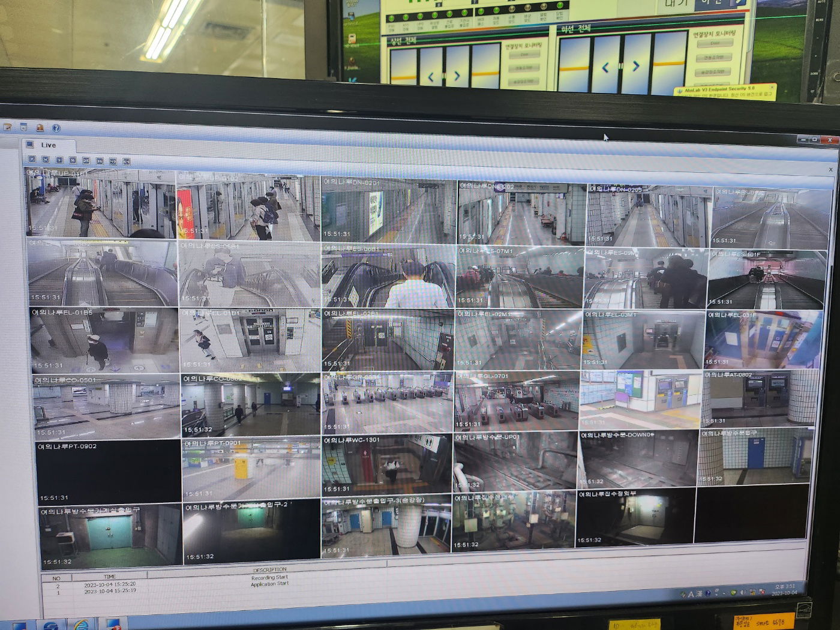Click the shield-shaped icon next to the setup icon
Image resolution: width=840 pixels, height=630 pixels.
pos(23,127)
